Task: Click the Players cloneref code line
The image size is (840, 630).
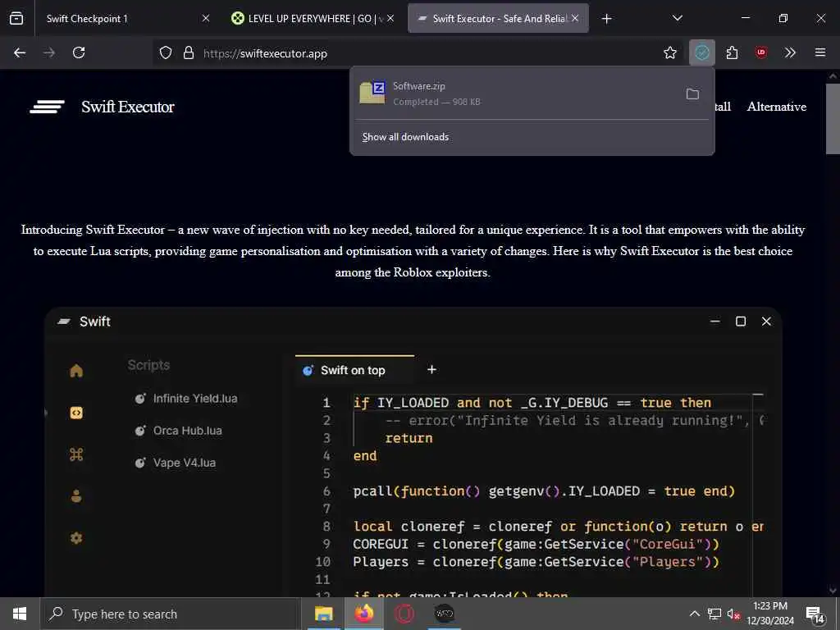Action: pyautogui.click(x=536, y=562)
